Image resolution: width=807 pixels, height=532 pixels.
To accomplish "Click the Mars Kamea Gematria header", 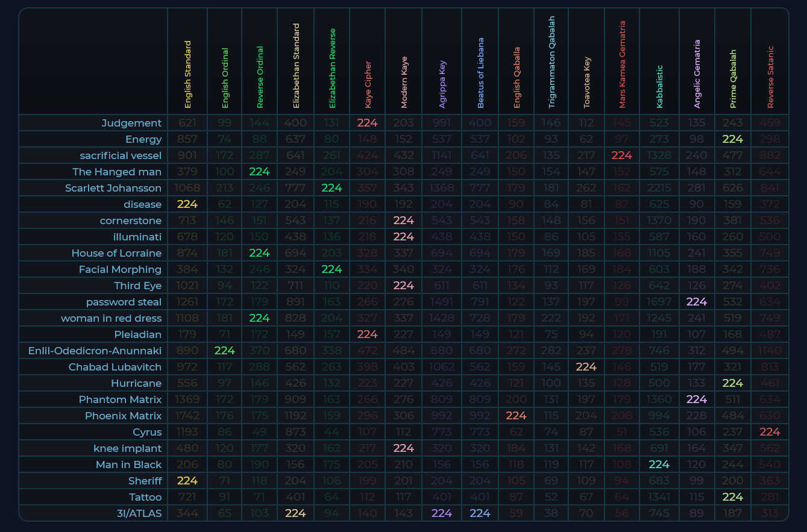I will pos(623,64).
